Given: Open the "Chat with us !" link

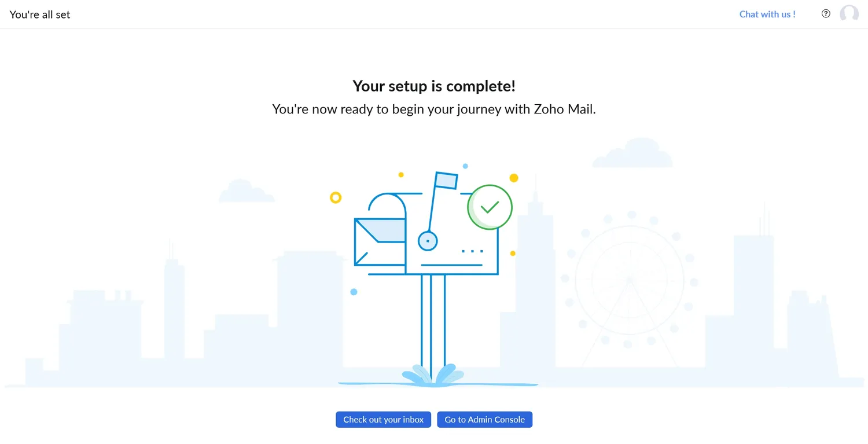Looking at the screenshot, I should tap(767, 14).
